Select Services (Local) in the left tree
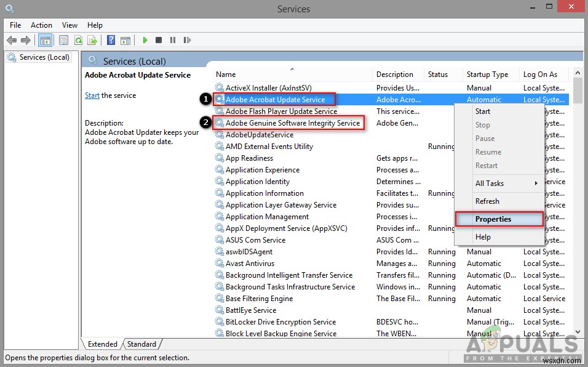This screenshot has width=588, height=367. (x=44, y=57)
